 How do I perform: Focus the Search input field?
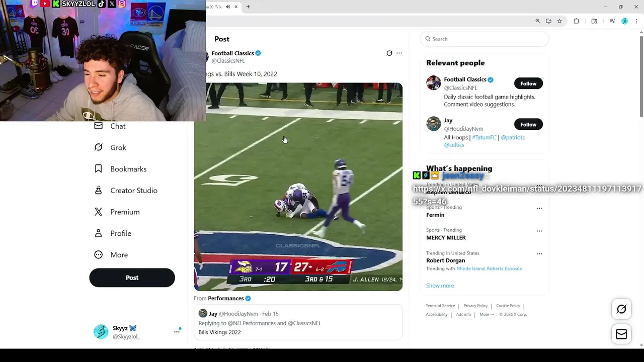pos(484,39)
